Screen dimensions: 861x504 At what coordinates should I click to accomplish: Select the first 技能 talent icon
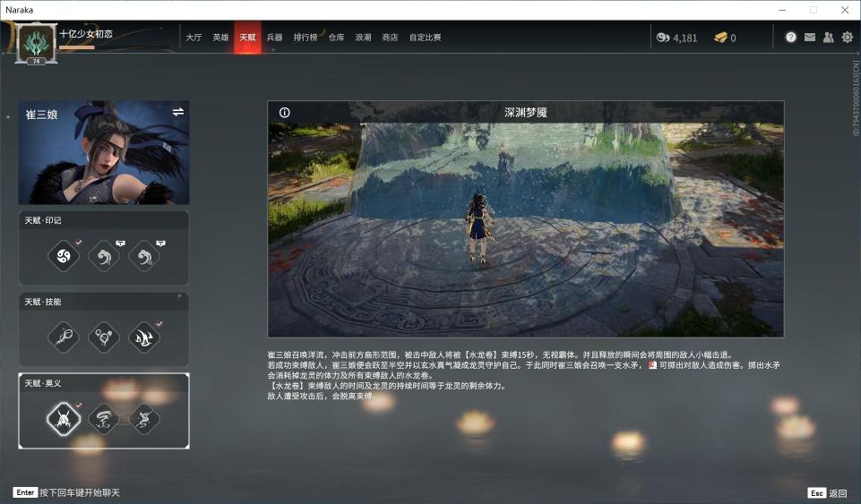pos(64,337)
